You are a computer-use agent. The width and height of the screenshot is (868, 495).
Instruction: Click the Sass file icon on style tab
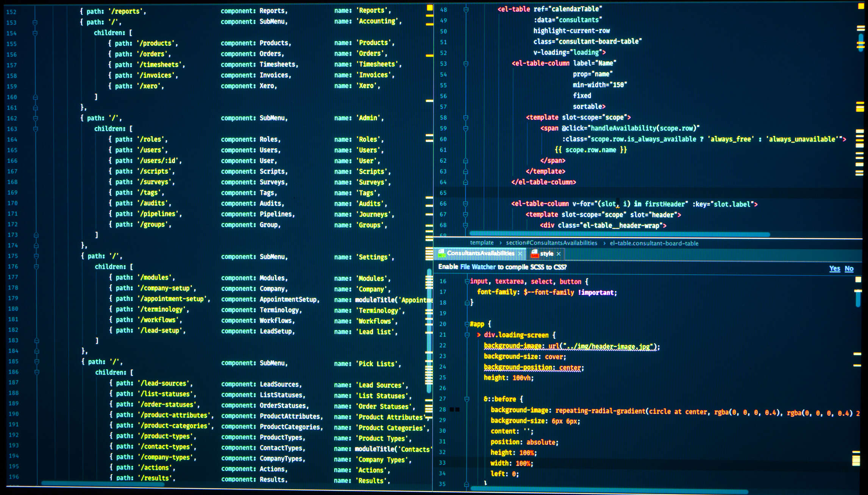[x=535, y=254]
